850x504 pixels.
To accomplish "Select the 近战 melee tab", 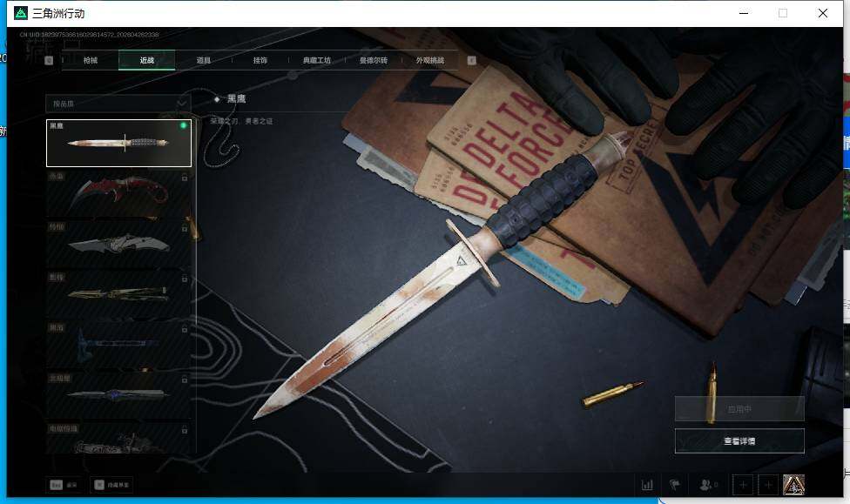I will tap(147, 60).
